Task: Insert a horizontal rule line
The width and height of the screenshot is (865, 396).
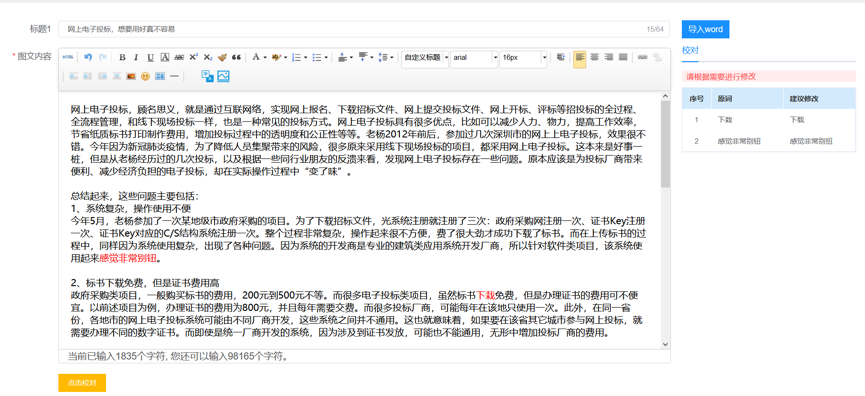Action: (x=174, y=76)
